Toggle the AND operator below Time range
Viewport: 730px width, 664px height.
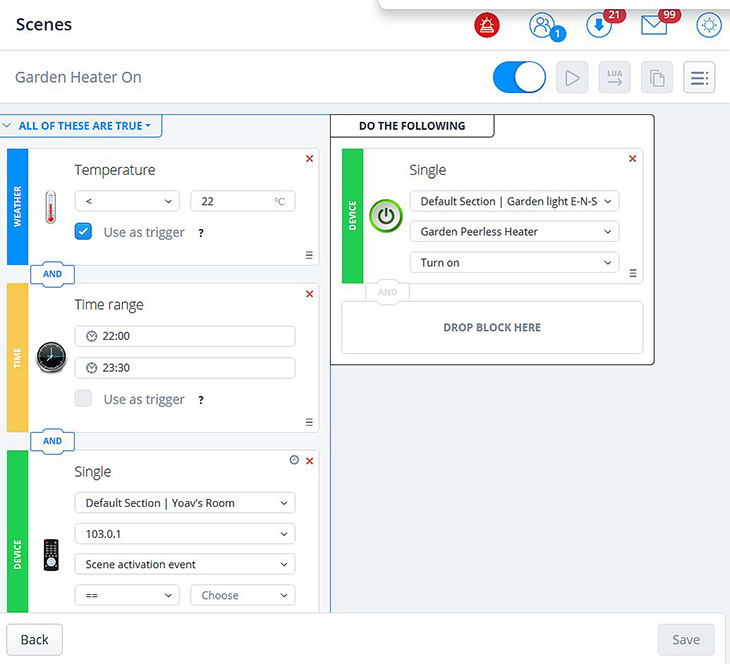[x=52, y=441]
